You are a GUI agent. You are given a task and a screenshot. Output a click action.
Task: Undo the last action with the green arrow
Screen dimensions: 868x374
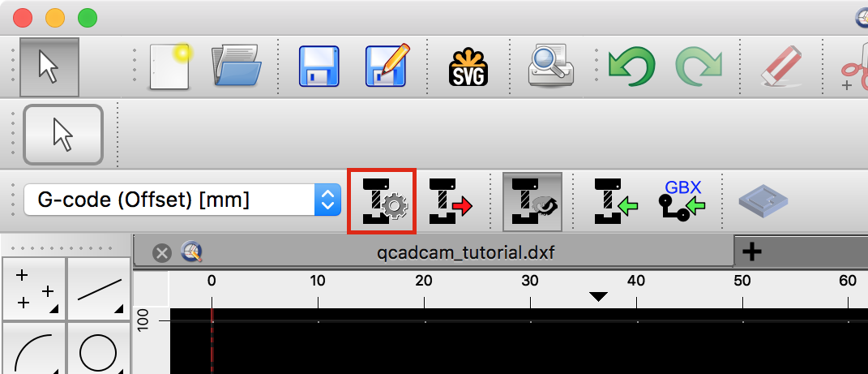pyautogui.click(x=631, y=67)
